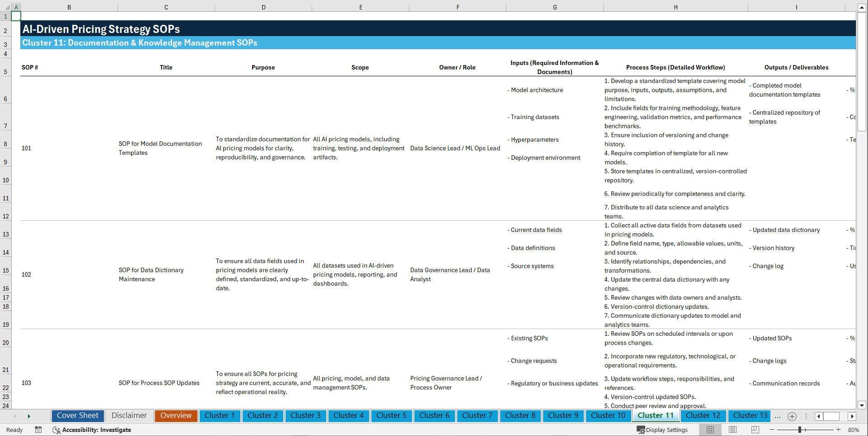Open the Disclaimer sheet tab

tap(129, 416)
